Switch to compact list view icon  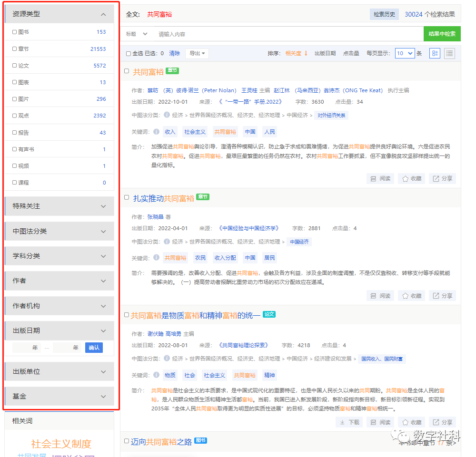[x=449, y=53]
